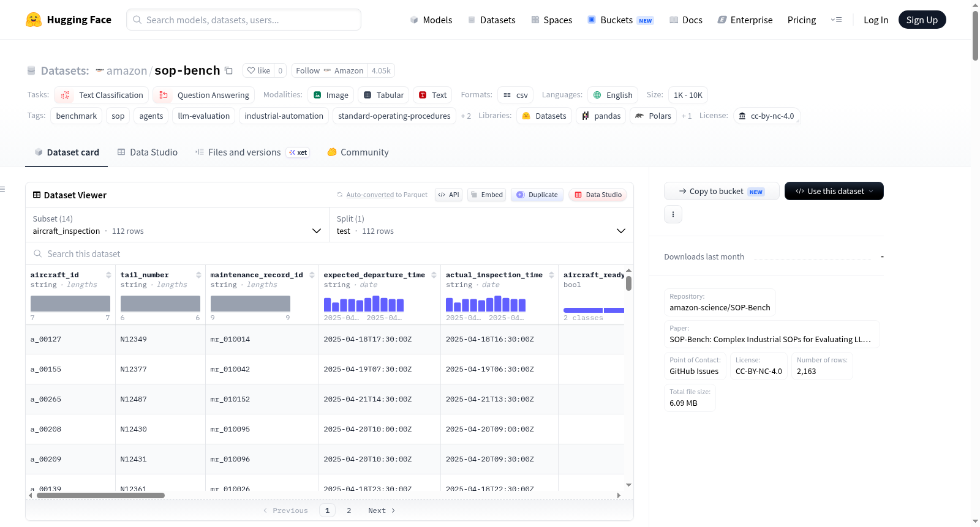
Task: Select the pandas library tag
Action: pos(601,116)
